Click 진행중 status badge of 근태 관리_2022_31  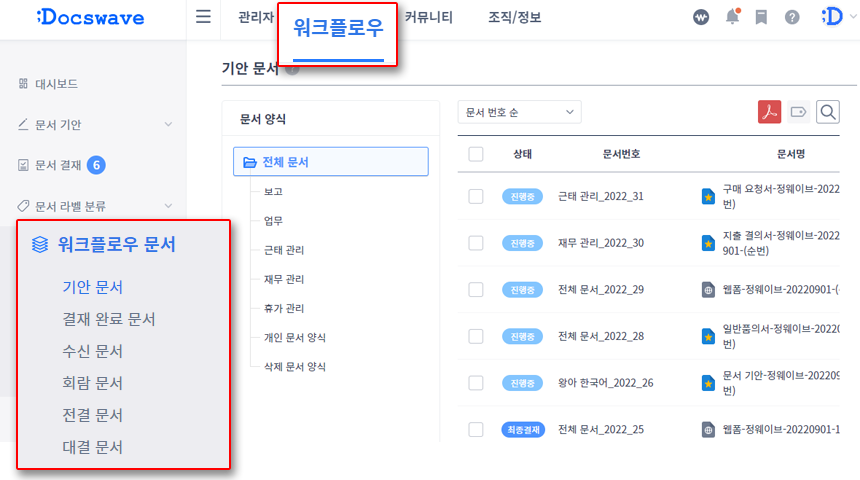coord(522,196)
